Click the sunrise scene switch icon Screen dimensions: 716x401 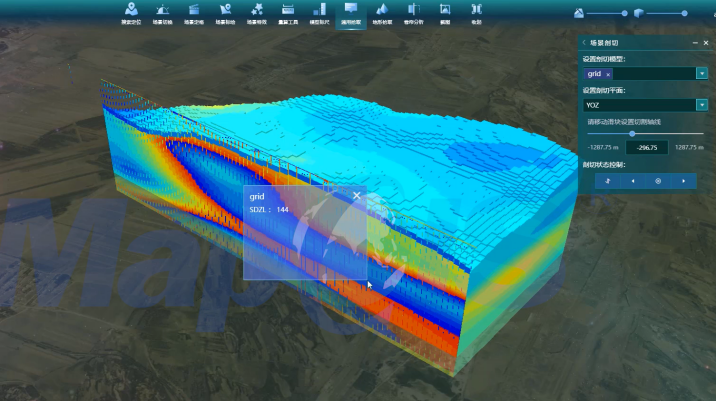tap(162, 13)
